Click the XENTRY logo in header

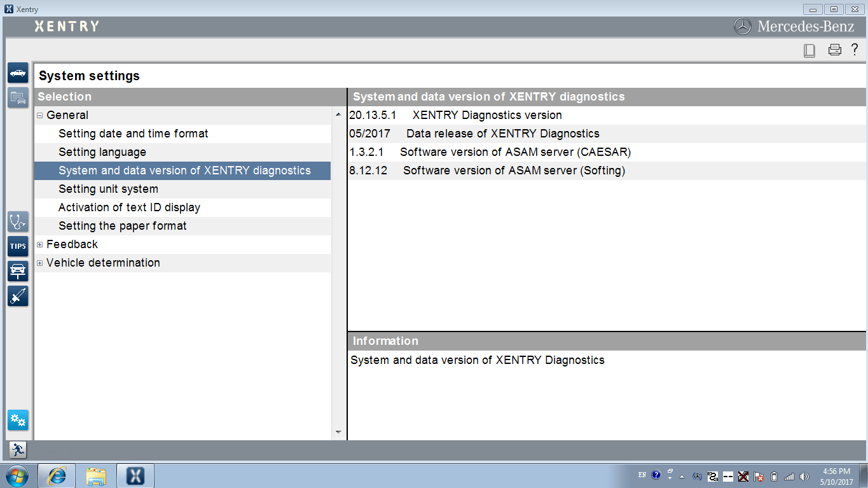pos(67,27)
